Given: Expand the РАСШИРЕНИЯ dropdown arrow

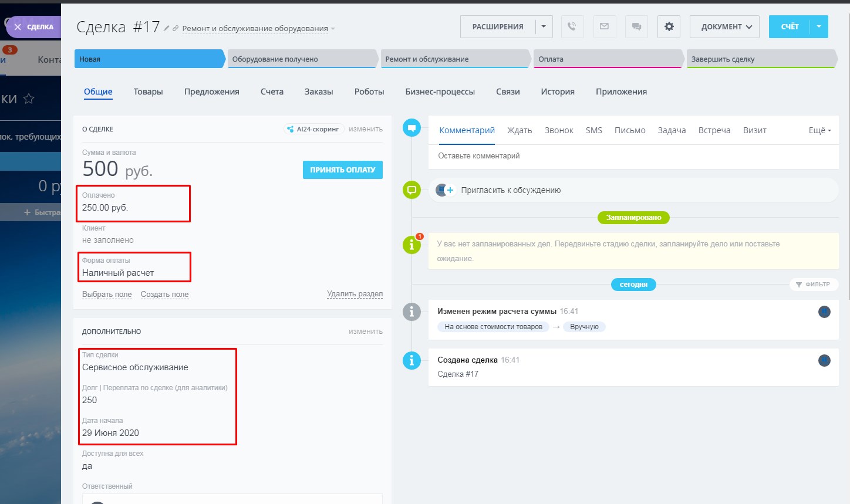Looking at the screenshot, I should tap(544, 26).
